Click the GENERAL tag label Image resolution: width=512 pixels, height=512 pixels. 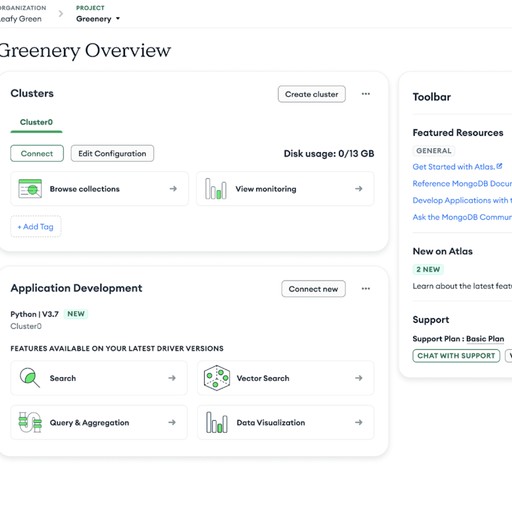click(x=434, y=151)
